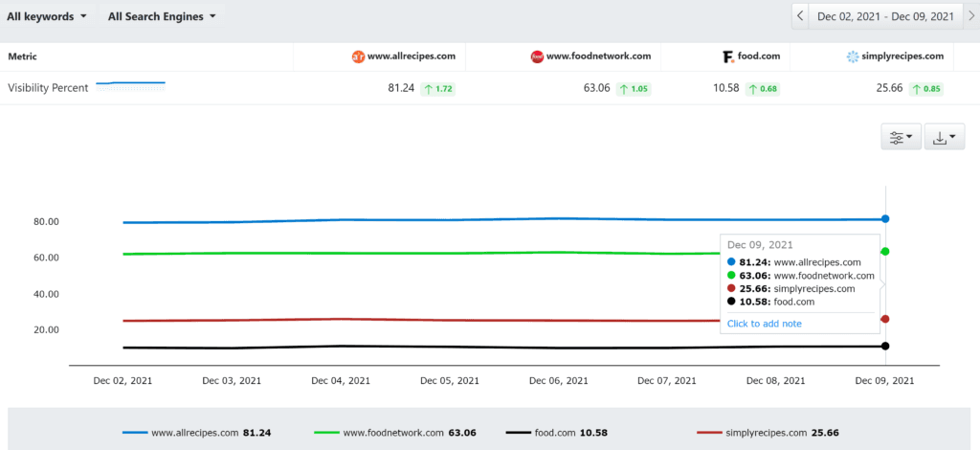Toggle www.allrecipes.com series in legend
980x450 pixels.
197,432
